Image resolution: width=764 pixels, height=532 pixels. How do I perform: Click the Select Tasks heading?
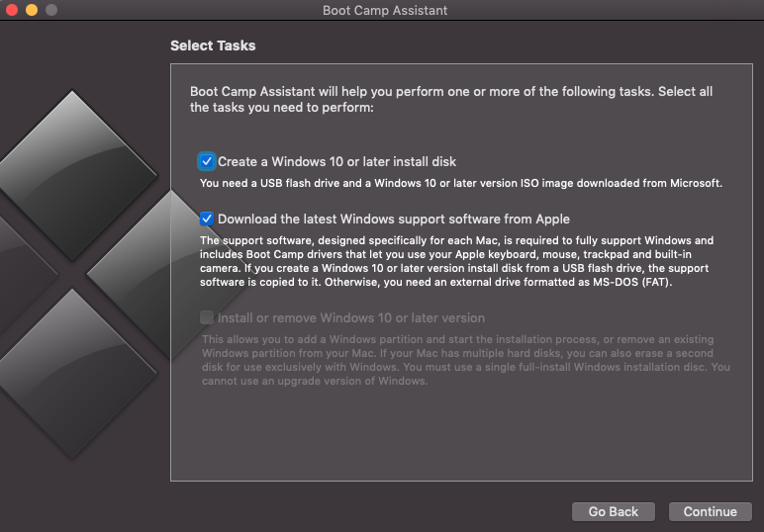(213, 45)
